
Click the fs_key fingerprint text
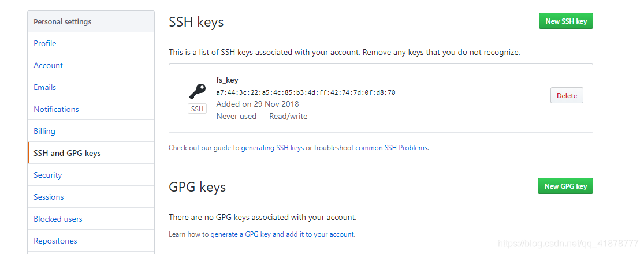coord(306,92)
